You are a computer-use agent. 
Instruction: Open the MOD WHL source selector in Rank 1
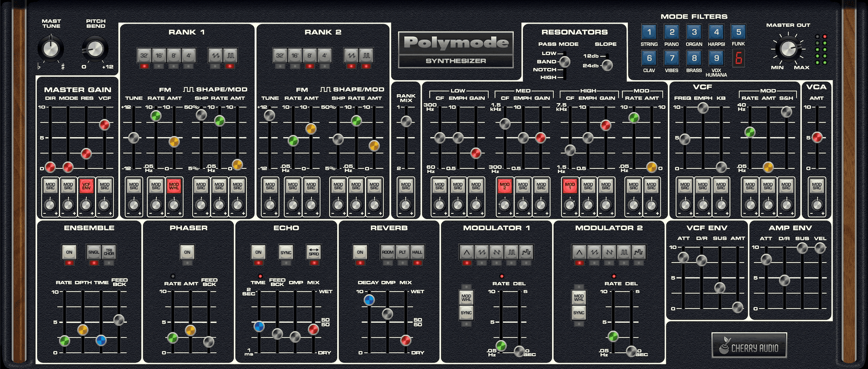[x=174, y=185]
